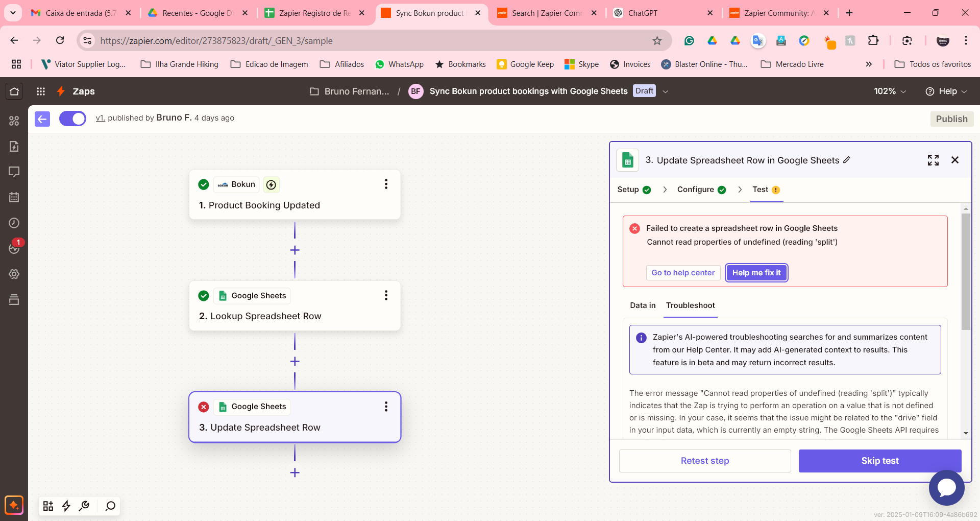Open sidebar versions stack icon
Viewport: 980px width, 521px height.
(14, 300)
